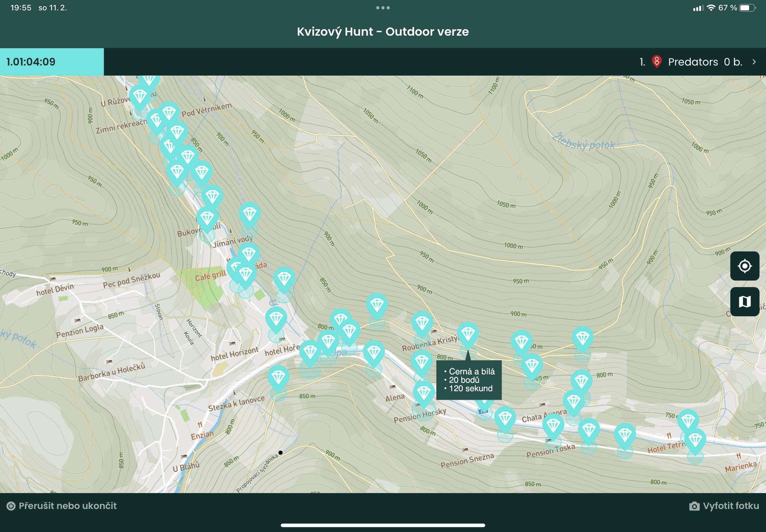Select the Predators 0 b. team entry

coord(698,62)
